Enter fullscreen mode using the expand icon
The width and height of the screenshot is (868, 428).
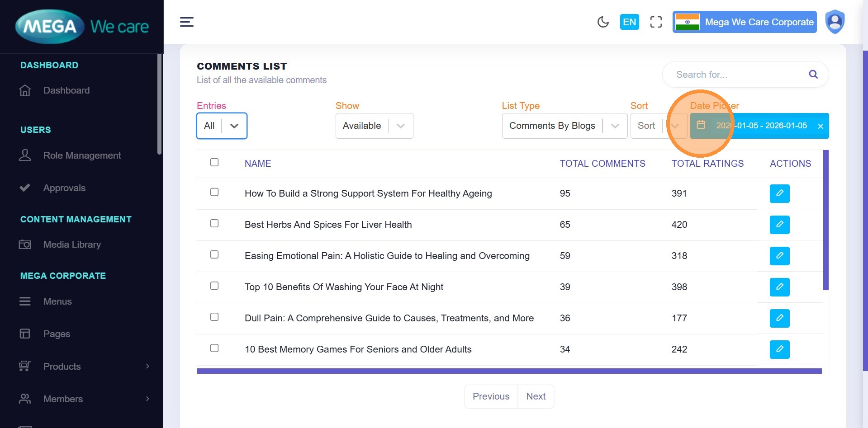656,22
